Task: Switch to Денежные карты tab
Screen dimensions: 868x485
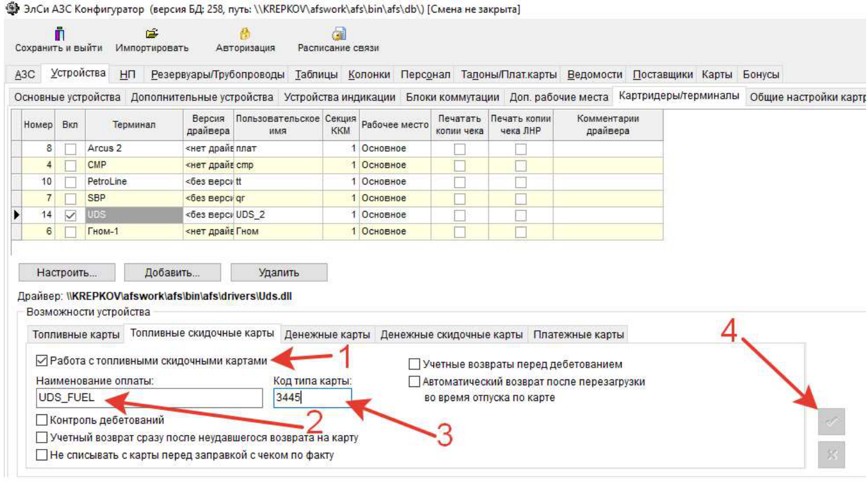Action: pyautogui.click(x=327, y=335)
